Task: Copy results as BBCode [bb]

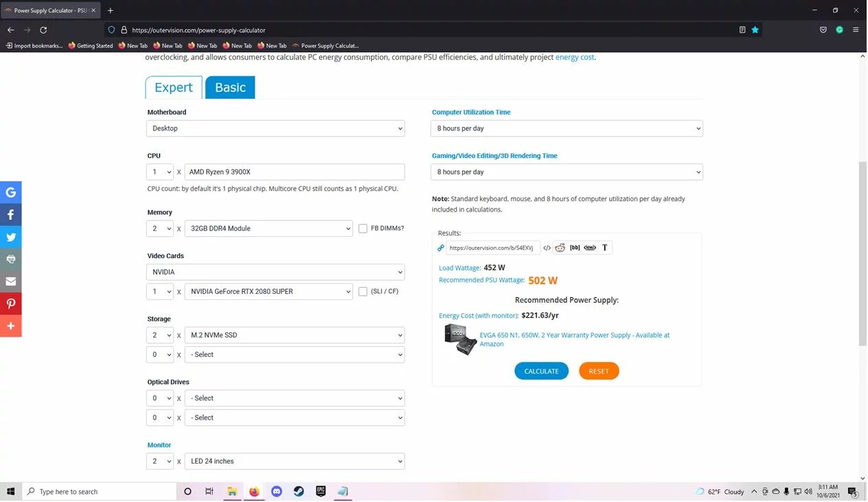Action: click(x=575, y=248)
